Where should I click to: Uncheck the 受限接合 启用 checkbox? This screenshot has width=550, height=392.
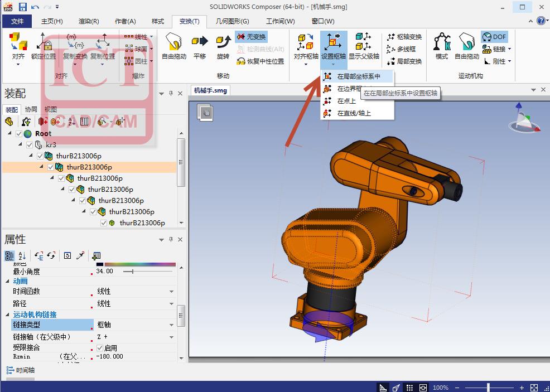[x=100, y=348]
